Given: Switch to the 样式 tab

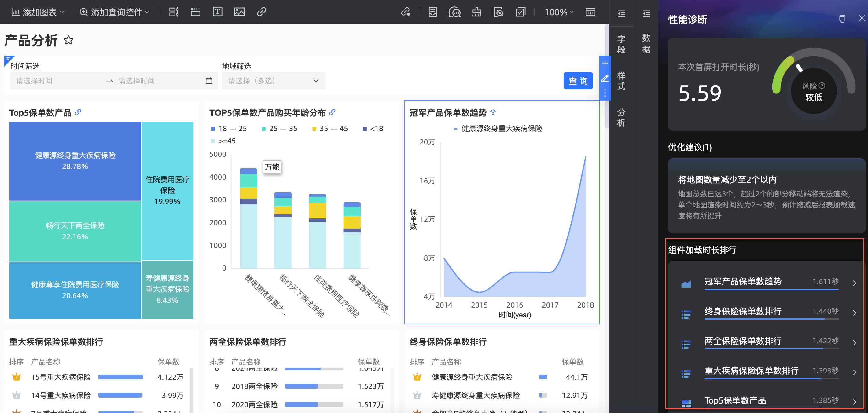Looking at the screenshot, I should tap(621, 81).
